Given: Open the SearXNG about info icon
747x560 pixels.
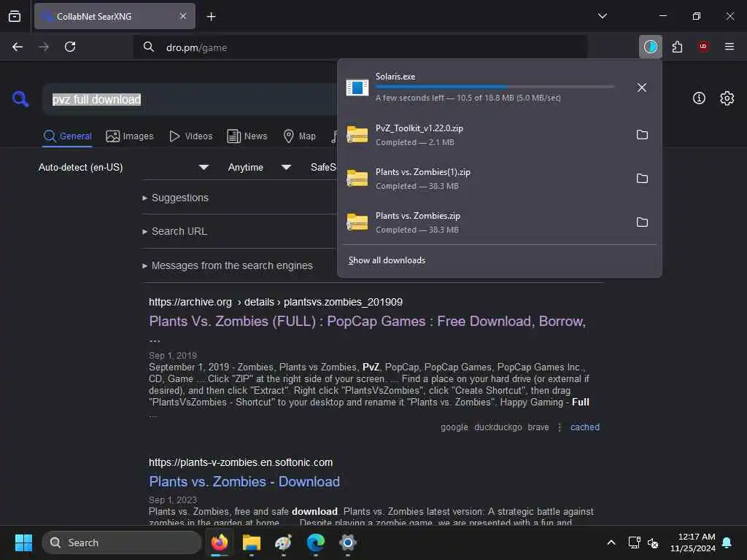Looking at the screenshot, I should point(699,98).
